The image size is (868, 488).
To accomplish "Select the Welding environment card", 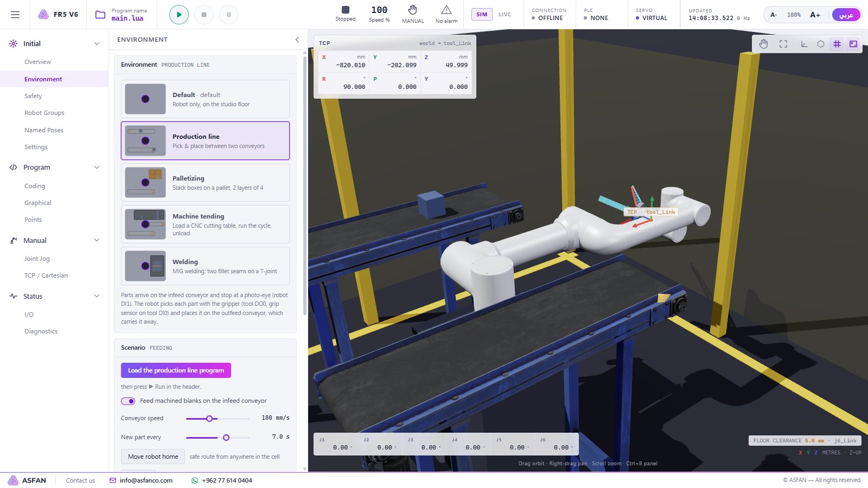I will pyautogui.click(x=205, y=266).
